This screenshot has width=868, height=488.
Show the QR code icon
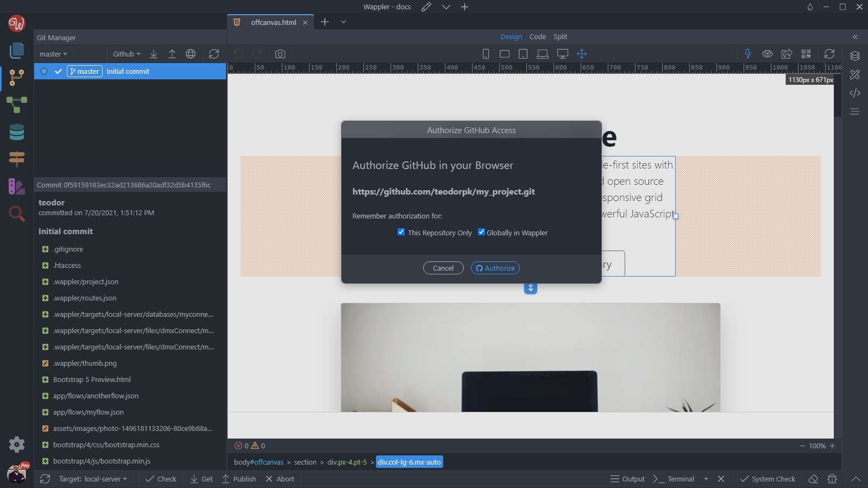point(806,54)
